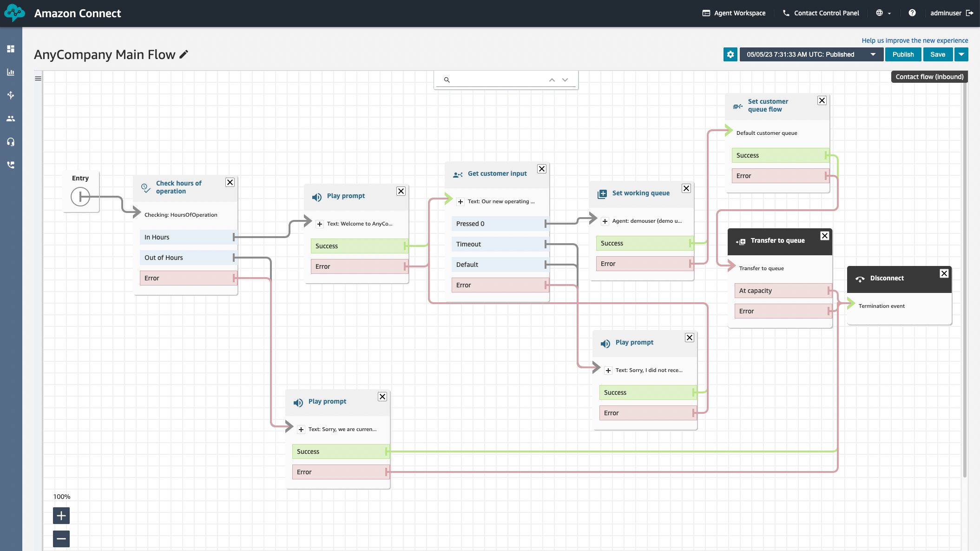The width and height of the screenshot is (980, 551).
Task: Click the Disconnect block phone icon
Action: (860, 279)
